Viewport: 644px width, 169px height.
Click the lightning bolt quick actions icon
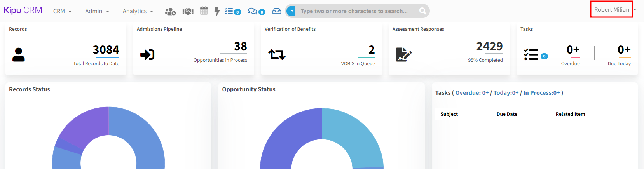217,11
